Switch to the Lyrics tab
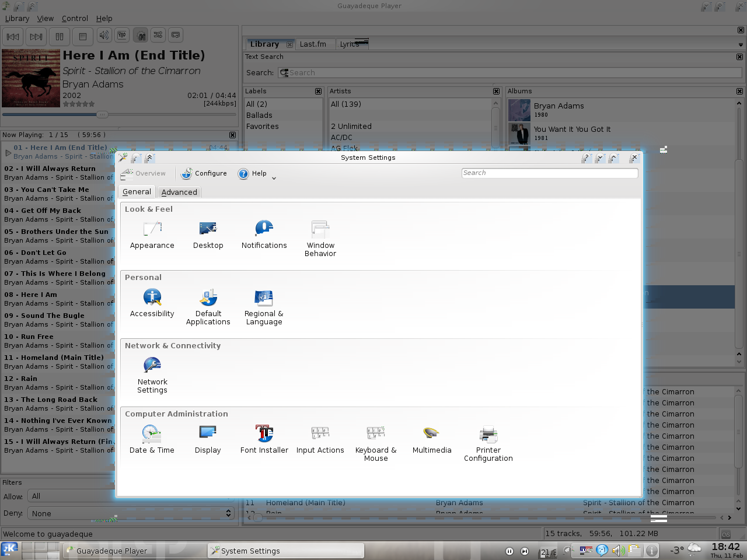Image resolution: width=747 pixels, height=560 pixels. click(x=350, y=44)
